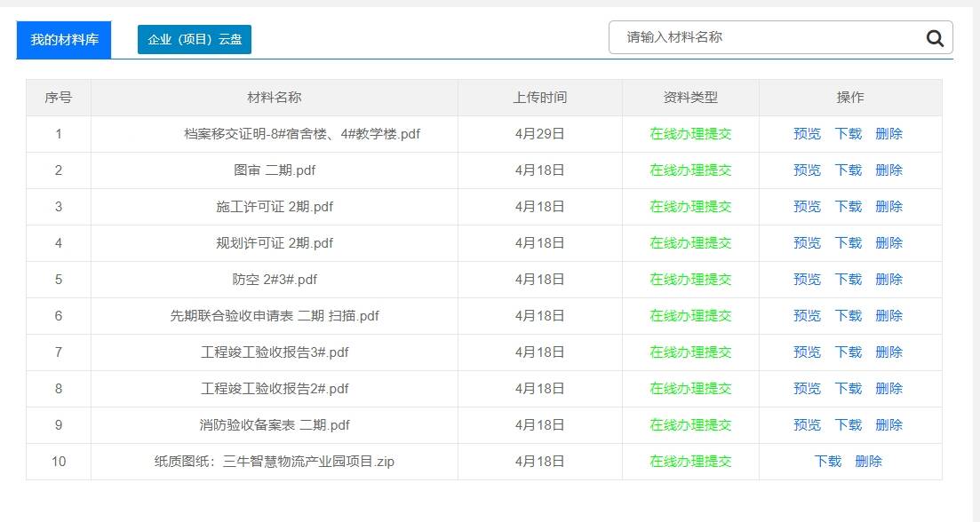Delete 档案移交证明-8#宿舍楼 pdf file
The image size is (980, 522).
(888, 134)
